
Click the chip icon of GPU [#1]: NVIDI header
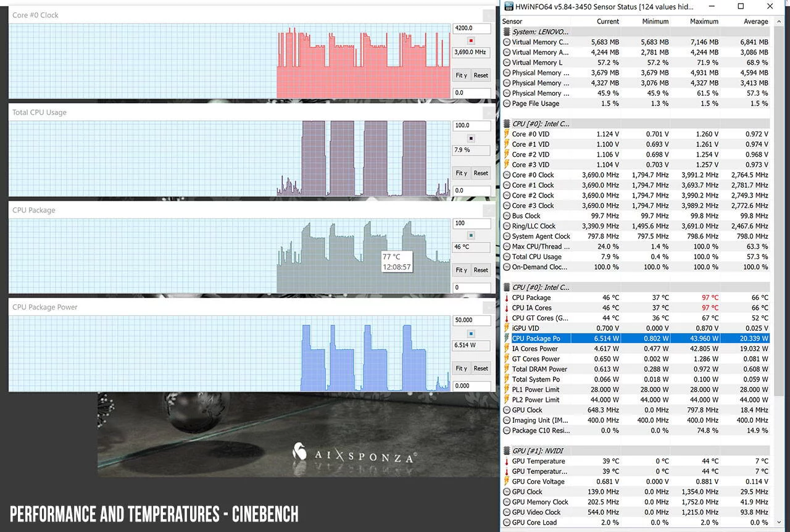[507, 451]
